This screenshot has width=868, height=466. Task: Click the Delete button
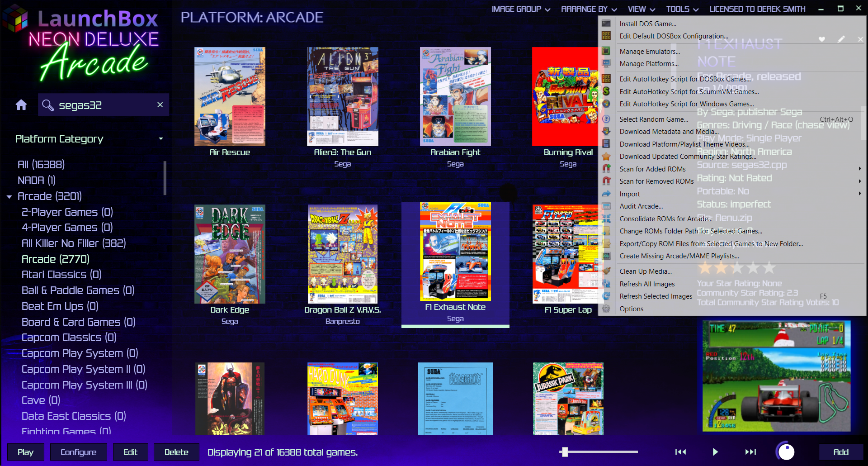pyautogui.click(x=176, y=452)
